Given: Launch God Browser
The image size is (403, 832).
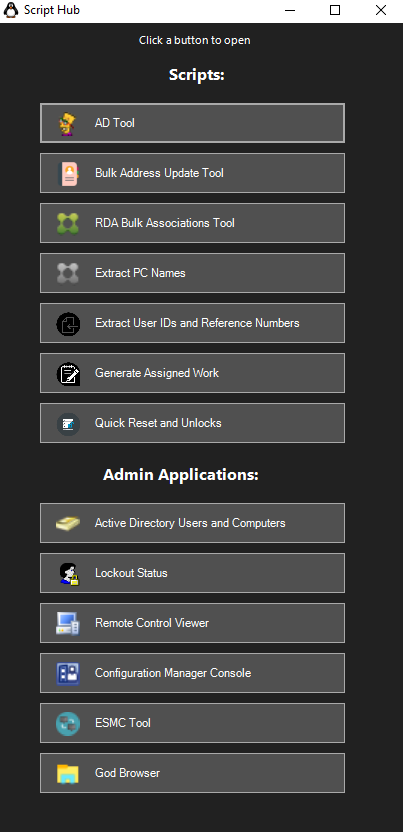Looking at the screenshot, I should (x=192, y=773).
